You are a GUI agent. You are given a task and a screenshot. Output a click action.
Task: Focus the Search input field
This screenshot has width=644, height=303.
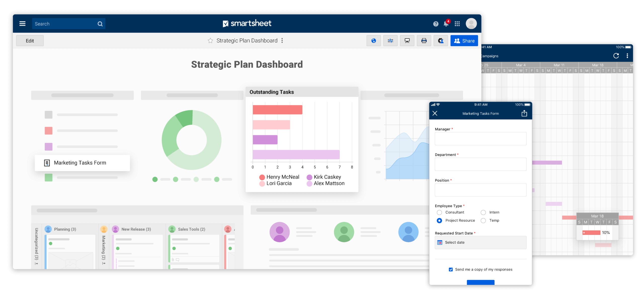(x=68, y=24)
